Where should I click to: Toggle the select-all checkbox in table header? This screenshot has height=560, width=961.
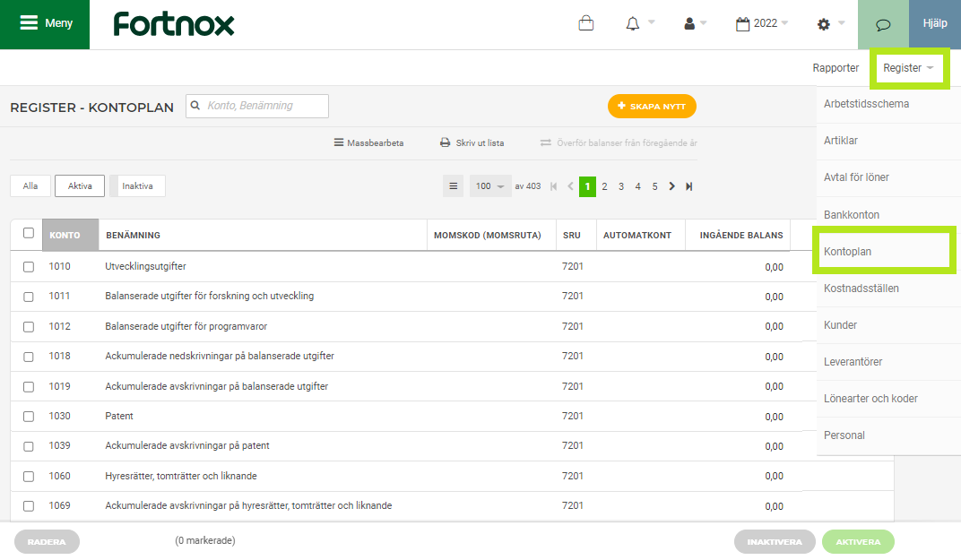tap(29, 233)
